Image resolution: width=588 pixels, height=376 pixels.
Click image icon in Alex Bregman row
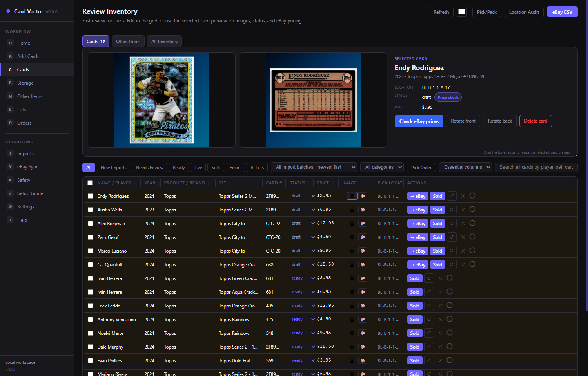click(352, 223)
